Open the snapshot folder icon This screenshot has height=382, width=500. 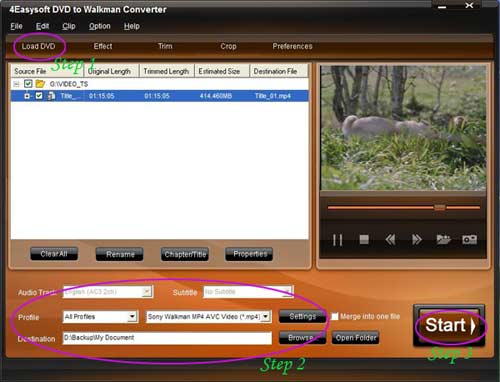(443, 239)
